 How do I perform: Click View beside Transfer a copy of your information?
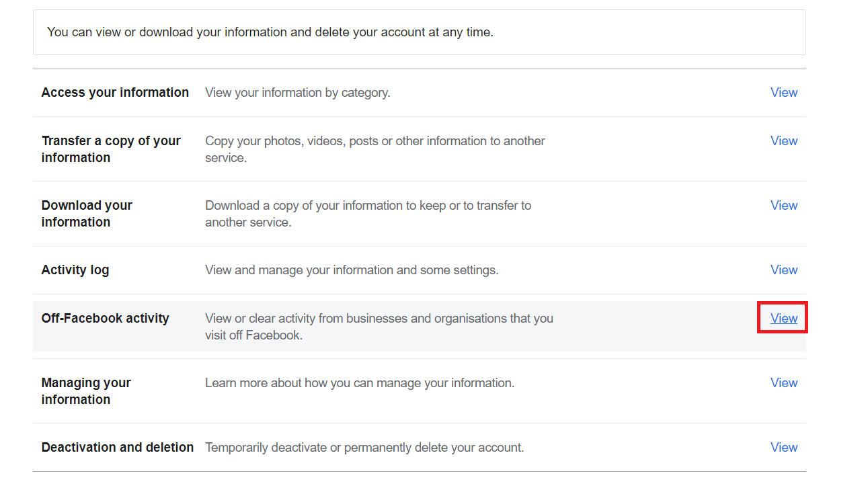pos(784,141)
